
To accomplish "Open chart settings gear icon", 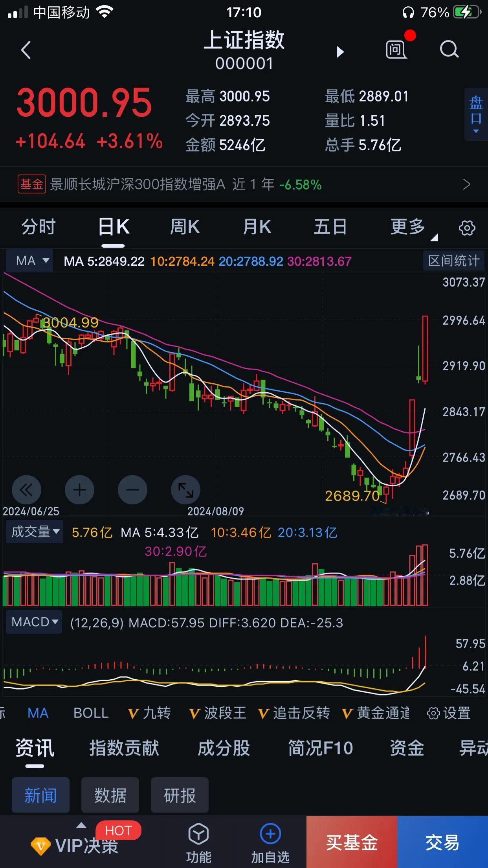I will (x=467, y=228).
